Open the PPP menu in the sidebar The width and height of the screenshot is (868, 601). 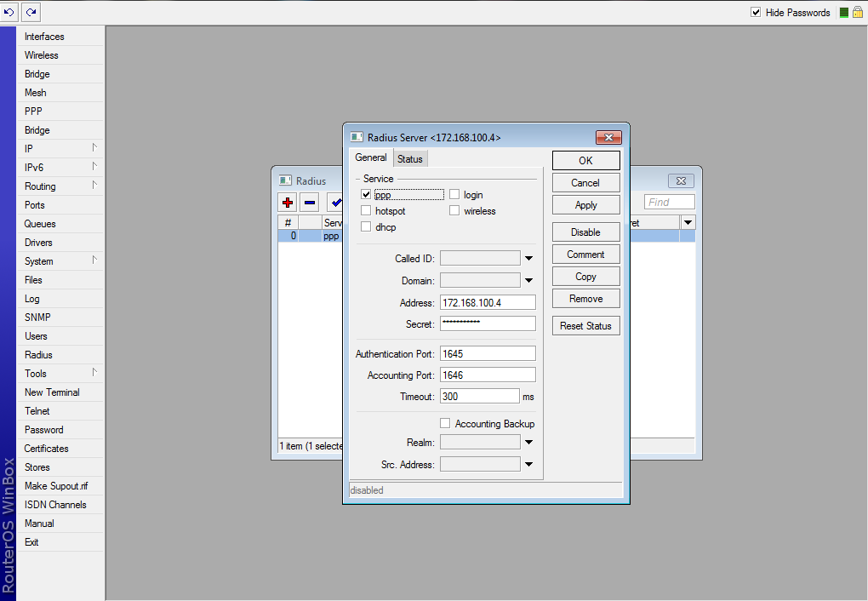[33, 112]
